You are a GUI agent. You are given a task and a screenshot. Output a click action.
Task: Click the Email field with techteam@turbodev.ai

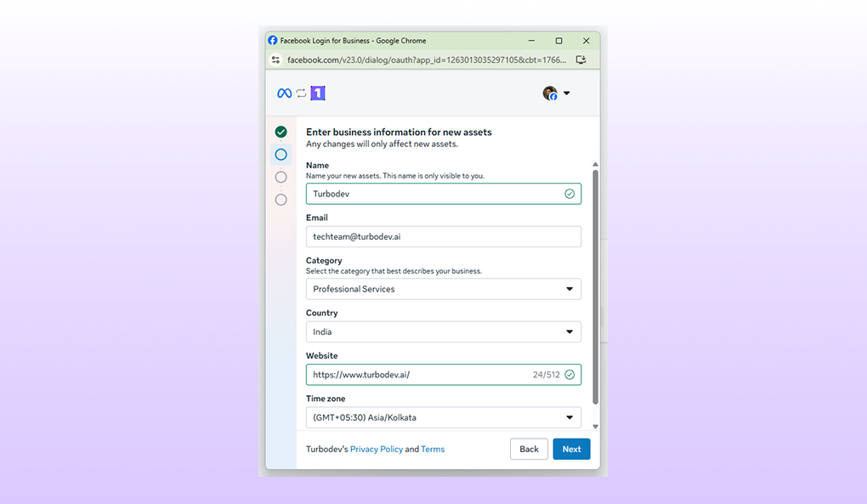(x=444, y=236)
